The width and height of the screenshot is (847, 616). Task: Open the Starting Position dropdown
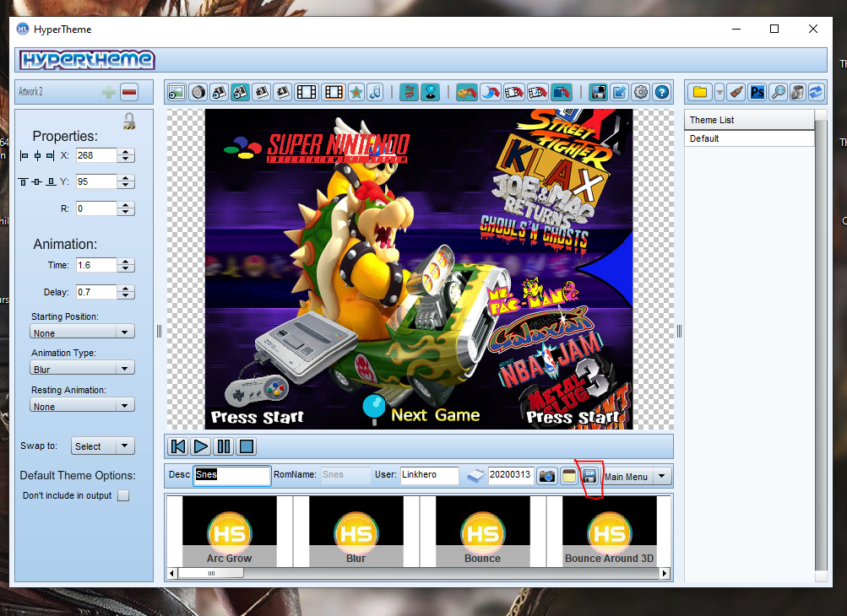coord(82,332)
